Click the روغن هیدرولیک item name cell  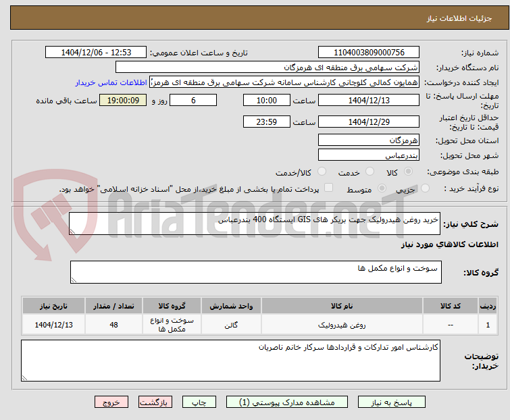point(342,324)
